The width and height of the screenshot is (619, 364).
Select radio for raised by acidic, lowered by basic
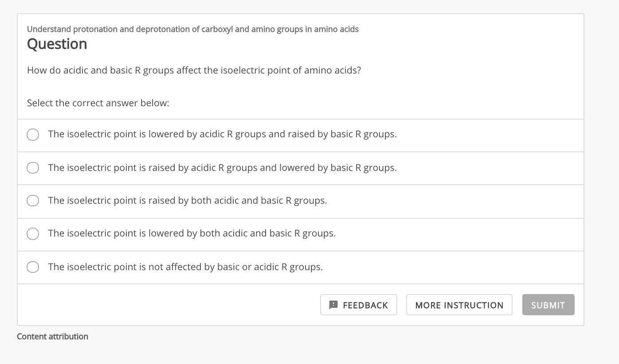(x=33, y=168)
